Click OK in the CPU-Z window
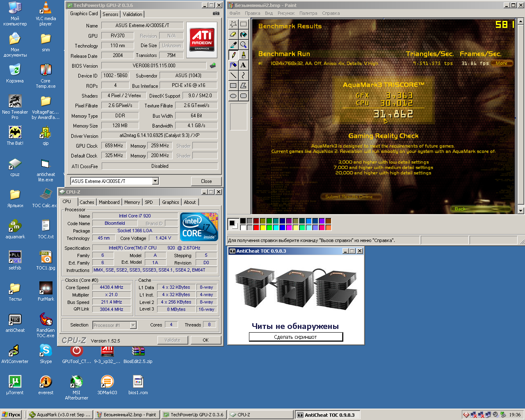The height and width of the screenshot is (420, 525). pyautogui.click(x=205, y=340)
